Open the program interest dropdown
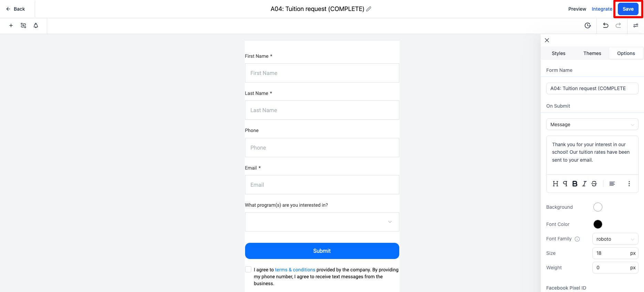644x292 pixels. coord(322,222)
